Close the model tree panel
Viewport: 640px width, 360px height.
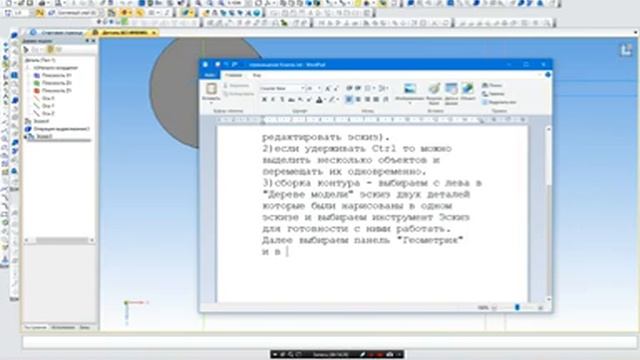tap(93, 41)
